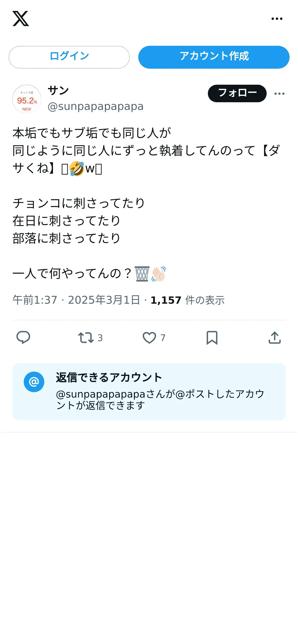
Task: Click the repost count 3
Action: point(100,338)
